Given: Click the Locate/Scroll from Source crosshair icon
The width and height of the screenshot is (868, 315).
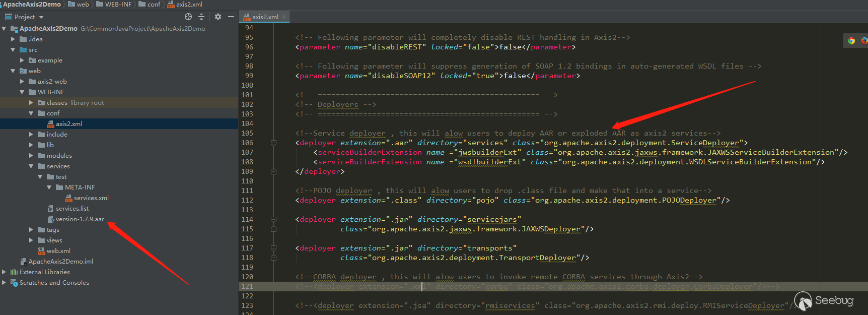Looking at the screenshot, I should [x=188, y=17].
